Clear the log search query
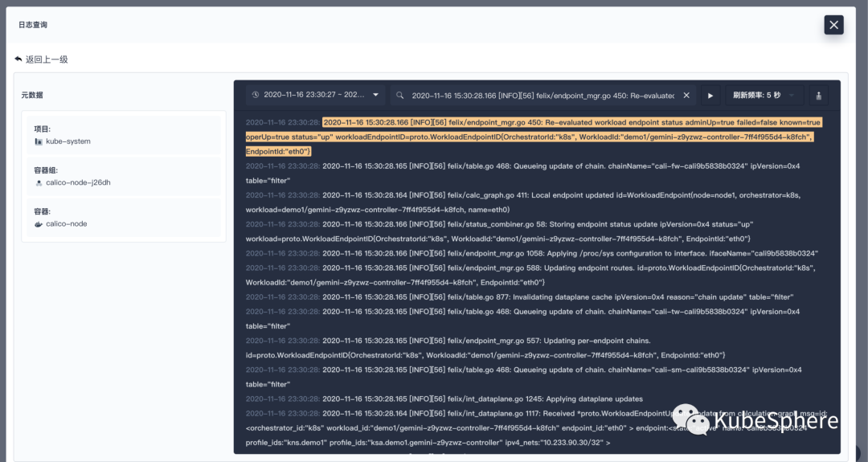This screenshot has height=462, width=868. click(x=686, y=95)
